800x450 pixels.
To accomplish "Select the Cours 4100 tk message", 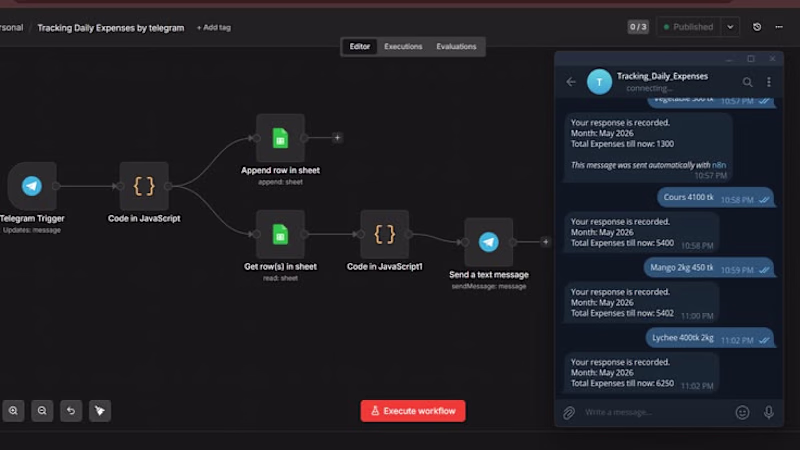I will (x=715, y=197).
